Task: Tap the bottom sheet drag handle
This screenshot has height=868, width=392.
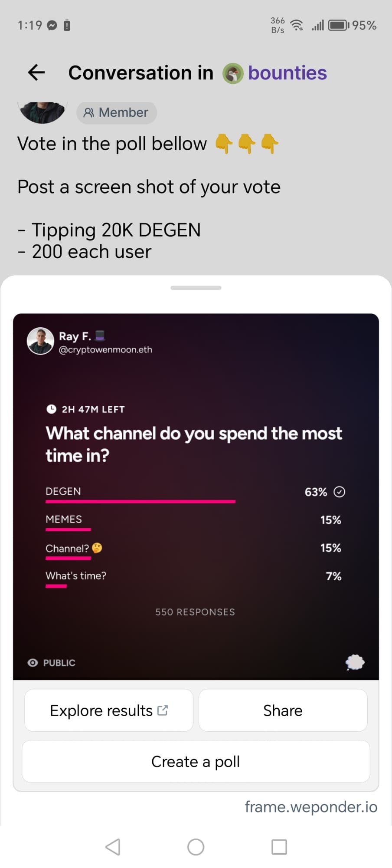Action: pyautogui.click(x=196, y=288)
